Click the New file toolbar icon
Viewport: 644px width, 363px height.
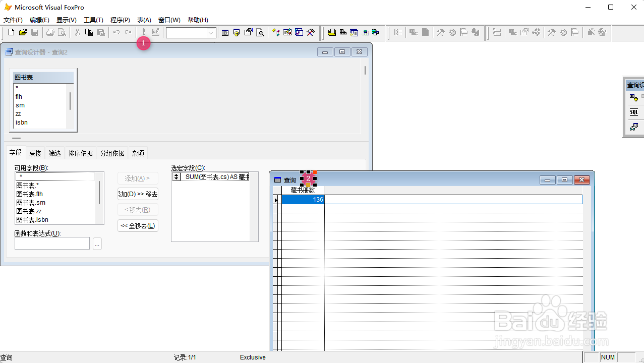click(x=11, y=32)
